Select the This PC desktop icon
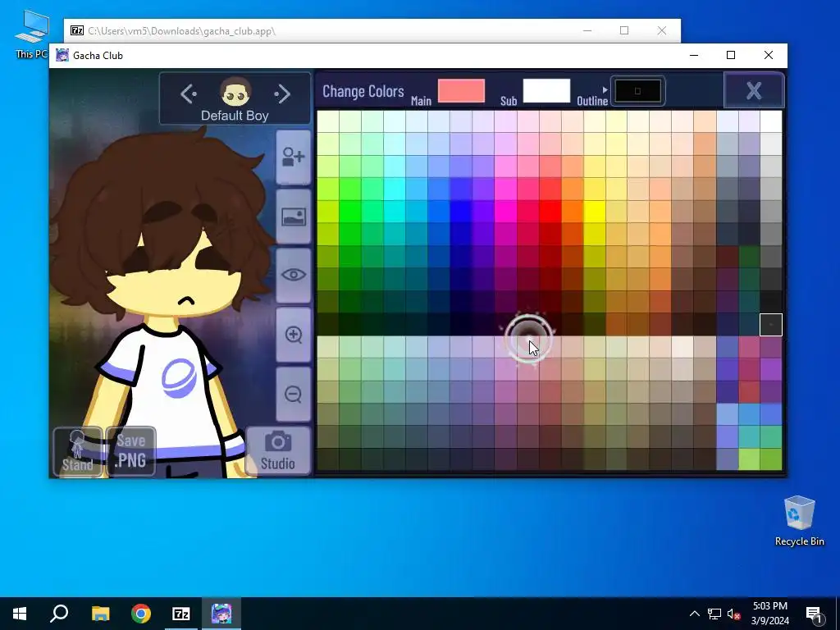Viewport: 840px width, 630px height. 32,34
